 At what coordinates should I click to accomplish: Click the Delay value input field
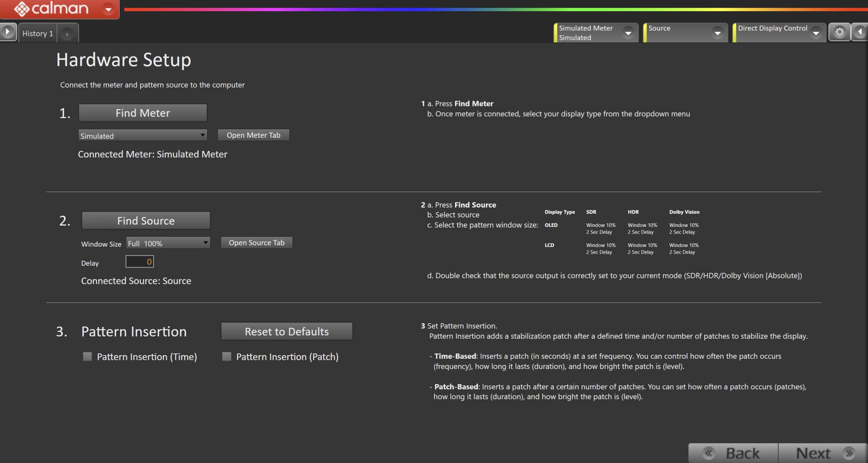point(139,262)
